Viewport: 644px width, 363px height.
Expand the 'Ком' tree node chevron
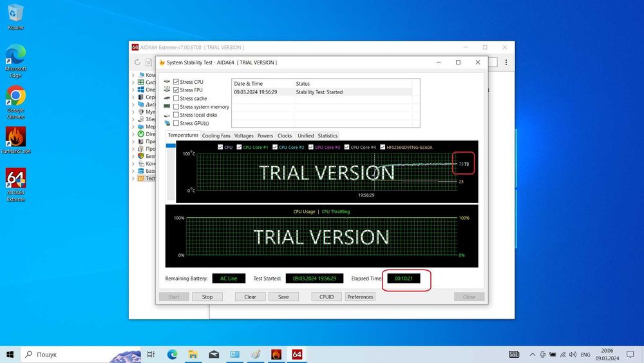point(133,75)
